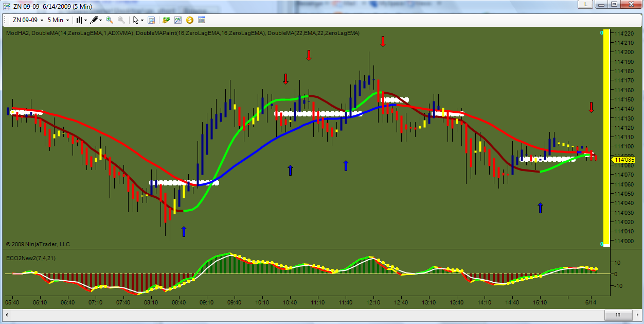Click the zoom frame icon
Image resolution: width=644 pixels, height=324 pixels.
[x=151, y=20]
